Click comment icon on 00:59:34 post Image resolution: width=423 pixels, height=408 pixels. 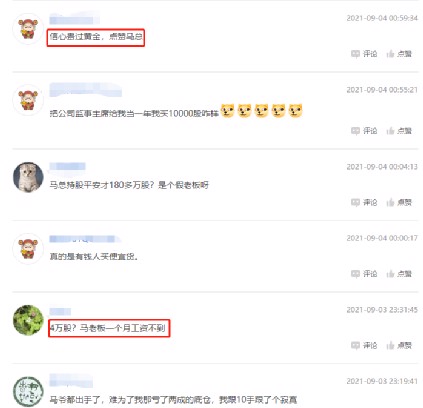click(364, 54)
